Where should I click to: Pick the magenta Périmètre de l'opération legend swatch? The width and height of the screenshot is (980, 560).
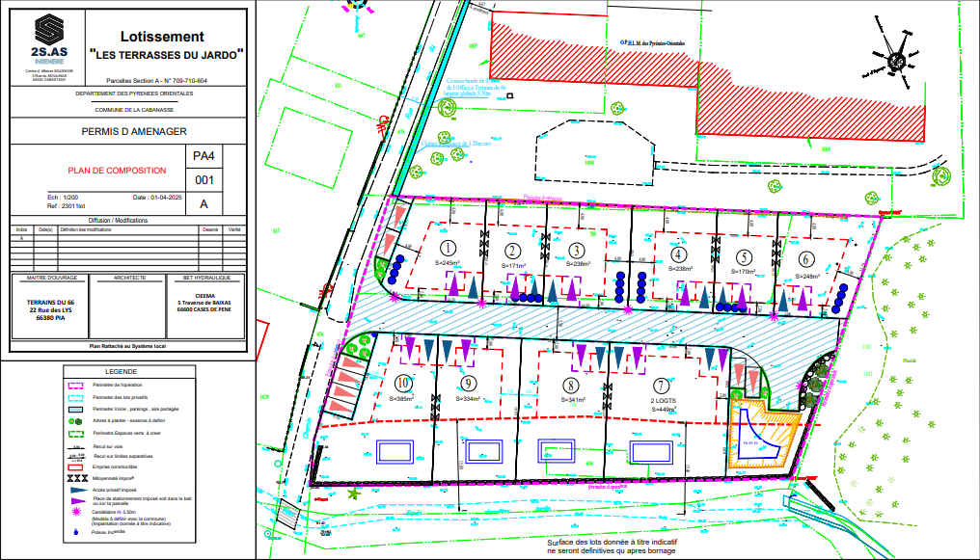point(76,385)
